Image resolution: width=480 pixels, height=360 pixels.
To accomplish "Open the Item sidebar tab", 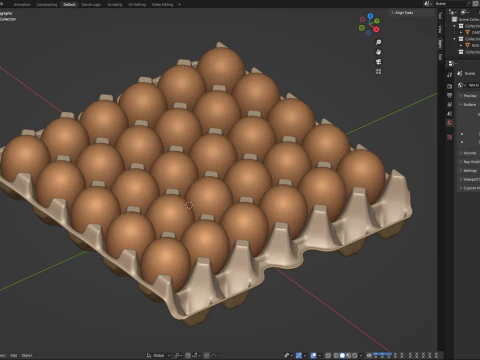I will 440,44.
